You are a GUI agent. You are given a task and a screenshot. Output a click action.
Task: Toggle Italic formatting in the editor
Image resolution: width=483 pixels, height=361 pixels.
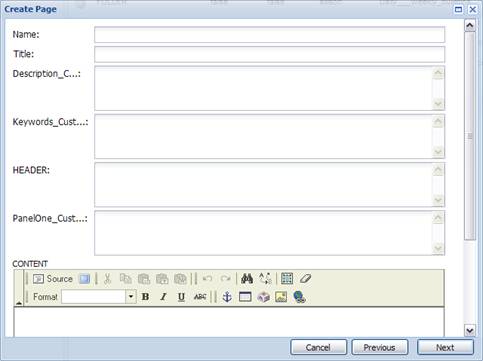tap(163, 297)
